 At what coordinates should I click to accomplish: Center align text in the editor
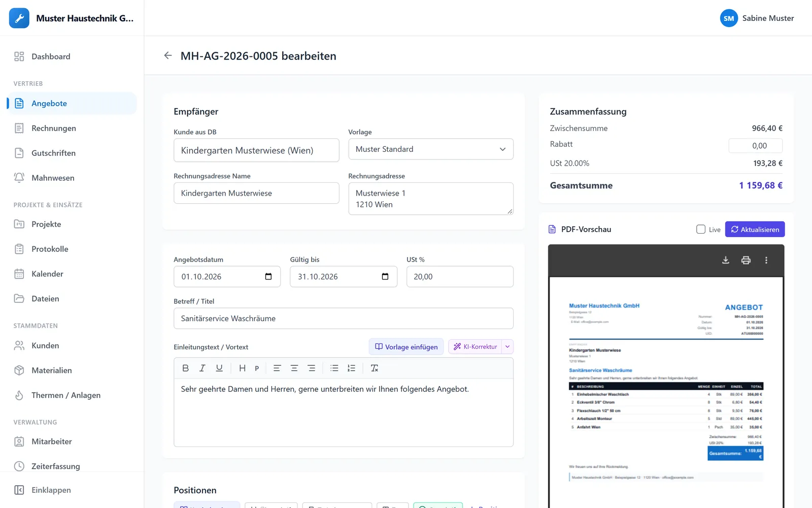(x=294, y=368)
